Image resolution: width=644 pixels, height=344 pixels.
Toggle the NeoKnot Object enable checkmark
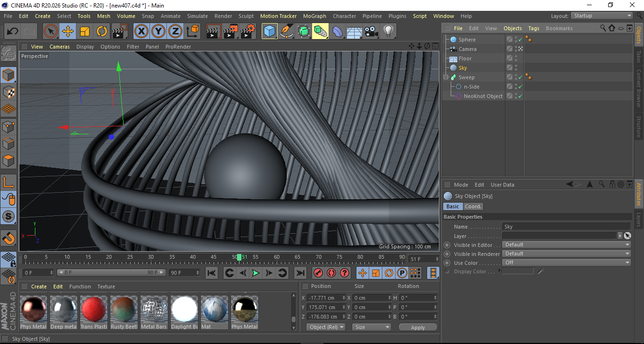click(520, 96)
